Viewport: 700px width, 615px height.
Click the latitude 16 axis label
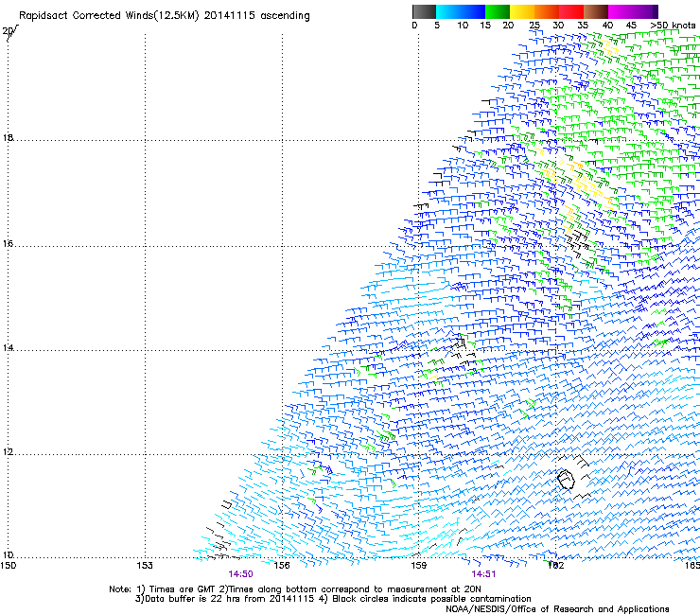[8, 244]
